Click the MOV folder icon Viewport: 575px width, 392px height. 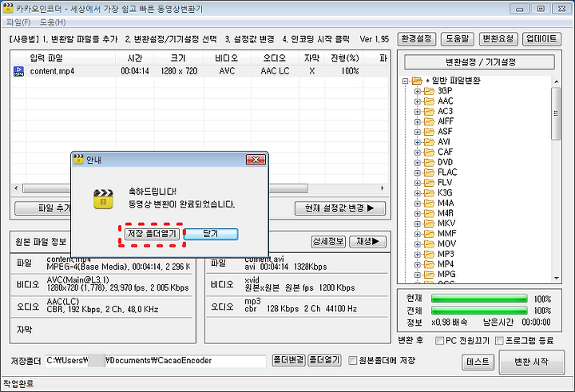click(x=429, y=244)
